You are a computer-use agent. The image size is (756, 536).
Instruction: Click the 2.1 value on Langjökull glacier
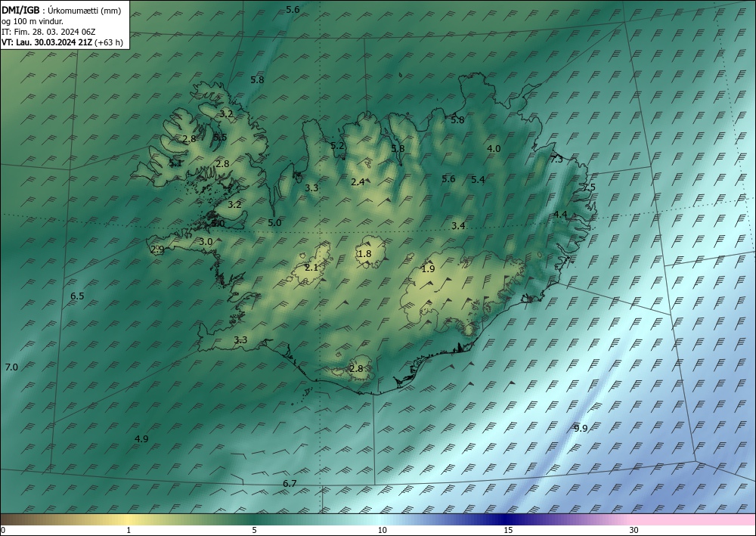[x=312, y=267]
